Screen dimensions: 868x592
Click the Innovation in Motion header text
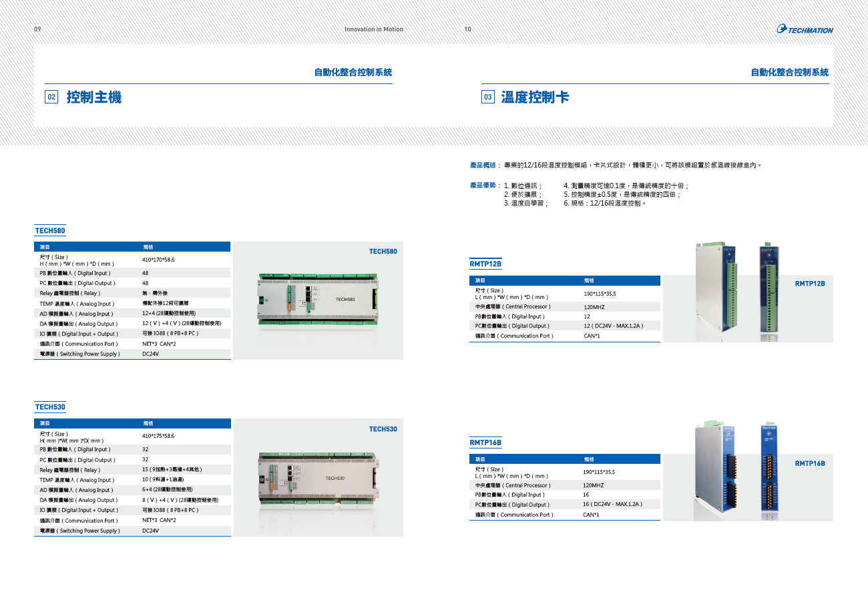pyautogui.click(x=374, y=29)
